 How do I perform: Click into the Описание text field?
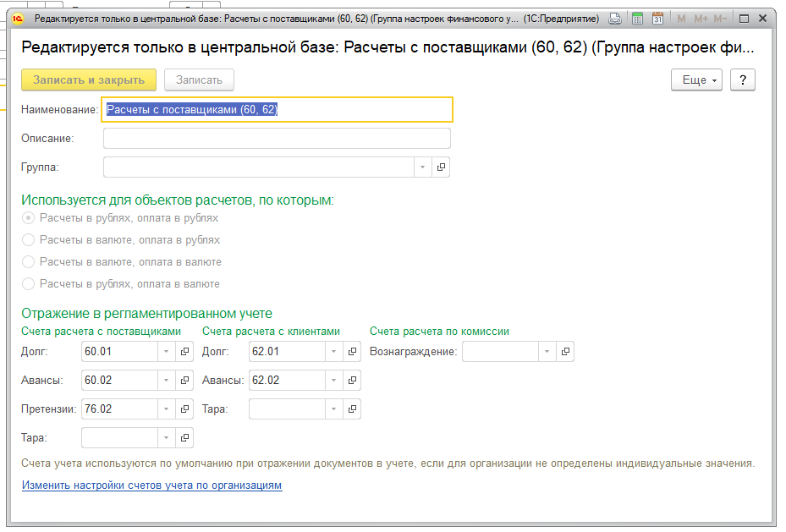[277, 139]
